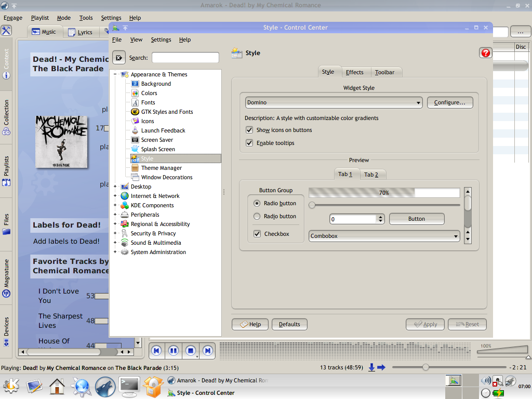The width and height of the screenshot is (532, 399).
Task: Open Amarok Playlists sidebar tab
Action: pyautogui.click(x=6, y=171)
